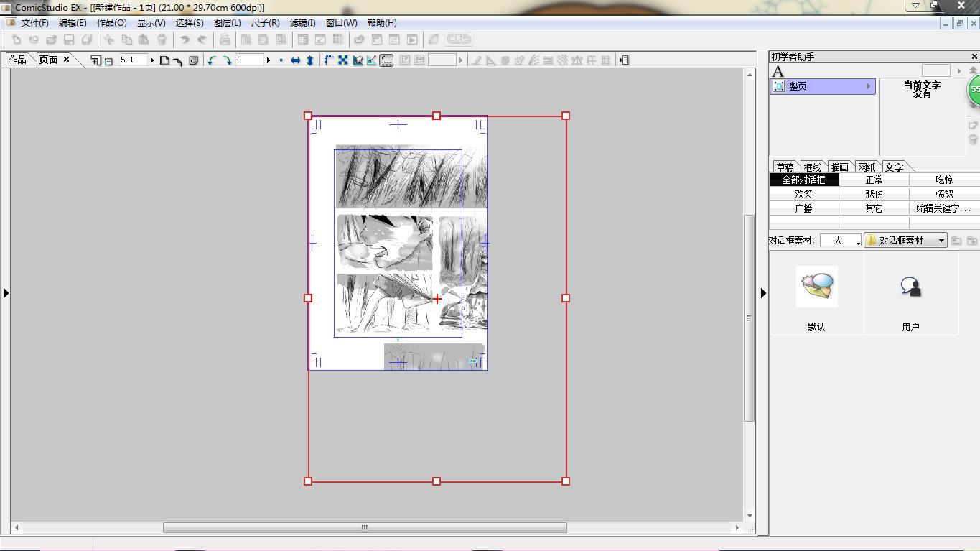Click the zoom-in plus magnifier icon
The height and width of the screenshot is (551, 980).
95,60
